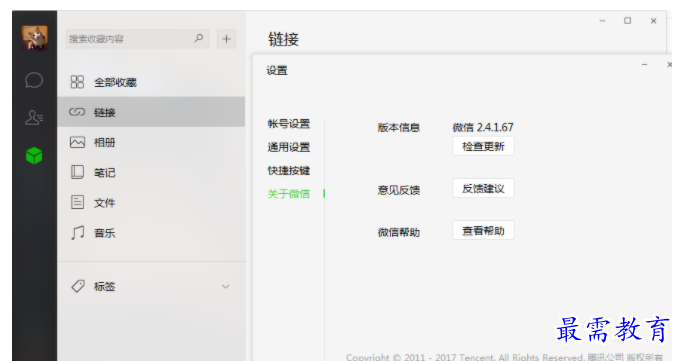Click the 反馈建议 button

click(483, 188)
